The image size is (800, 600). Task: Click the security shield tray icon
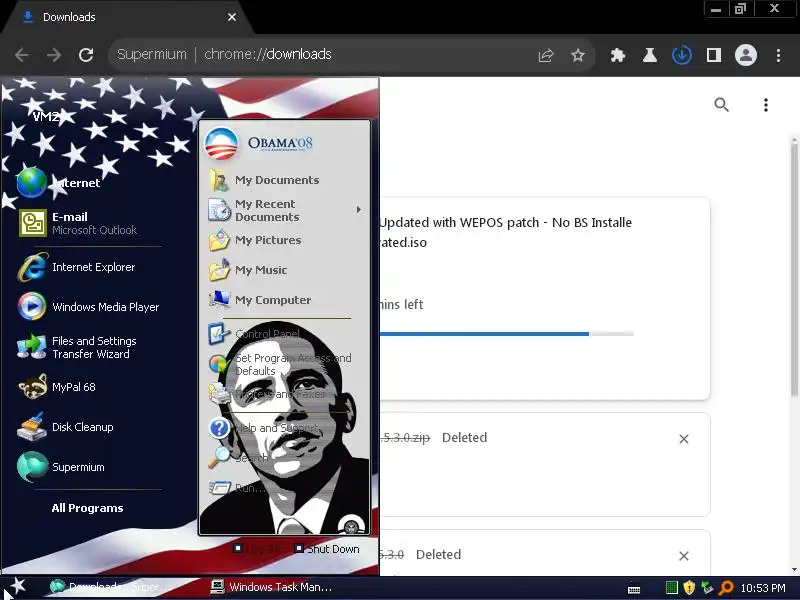pyautogui.click(x=689, y=587)
